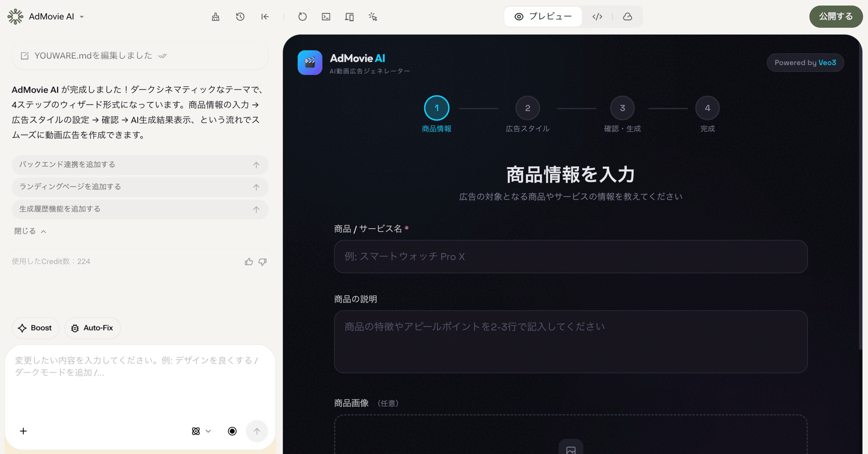The image size is (868, 454).
Task: Activate the element inspector cursor icon
Action: tap(373, 16)
